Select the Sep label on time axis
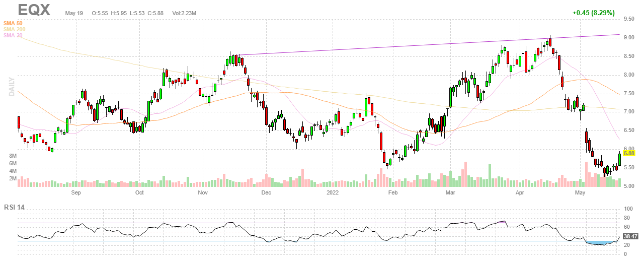644x262 pixels. pyautogui.click(x=76, y=193)
